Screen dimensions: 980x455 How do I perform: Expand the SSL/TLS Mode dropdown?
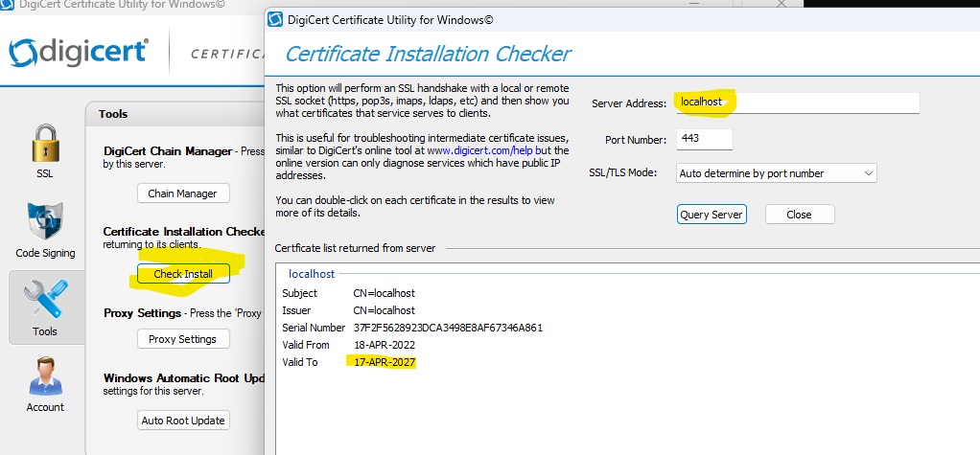(777, 173)
